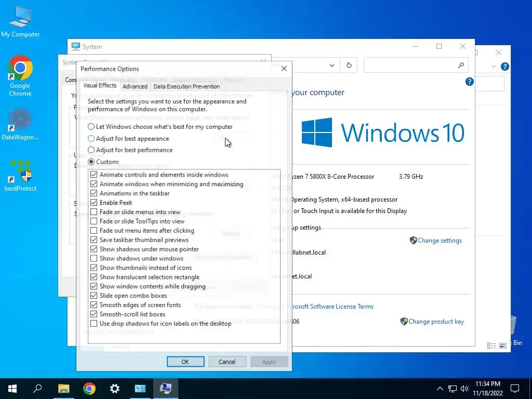Open the taskbar search magnifier
Viewport: 532px width, 399px height.
tap(37, 389)
